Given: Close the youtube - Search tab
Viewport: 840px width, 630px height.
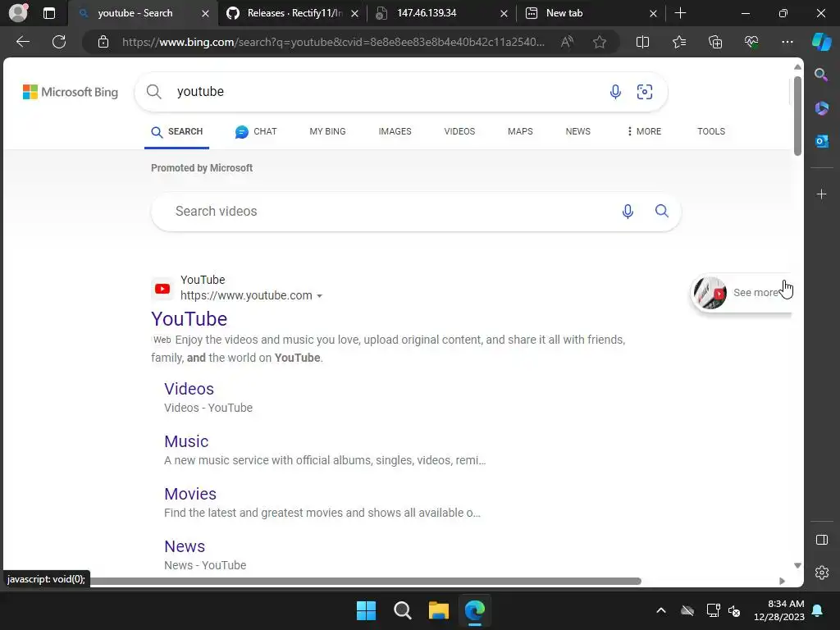Looking at the screenshot, I should pos(205,13).
